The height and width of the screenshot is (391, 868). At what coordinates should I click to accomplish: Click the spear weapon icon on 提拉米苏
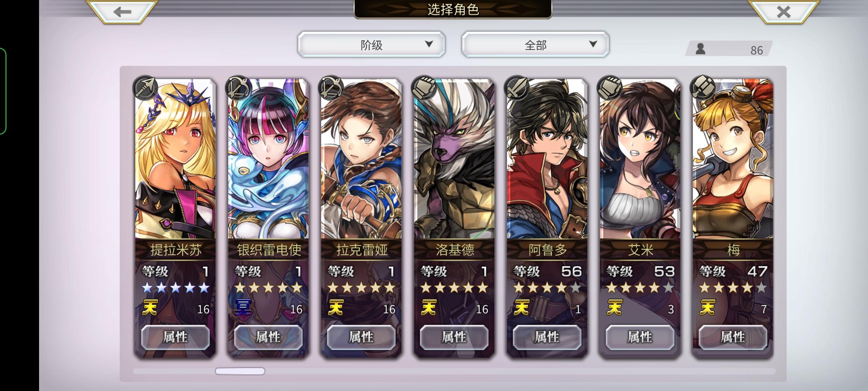[145, 88]
